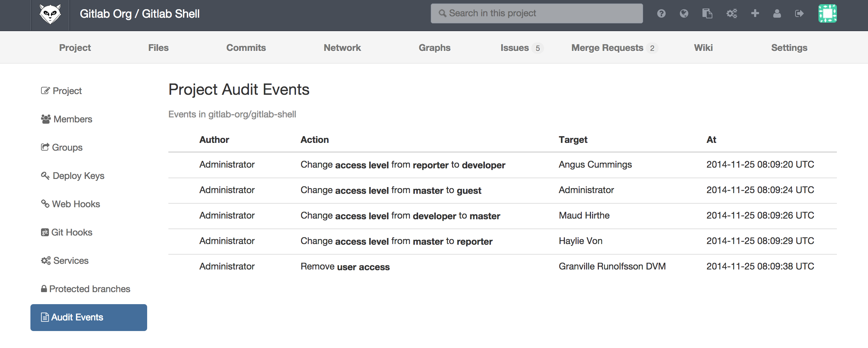
Task: Select the Audit Events sidebar button
Action: pos(88,317)
